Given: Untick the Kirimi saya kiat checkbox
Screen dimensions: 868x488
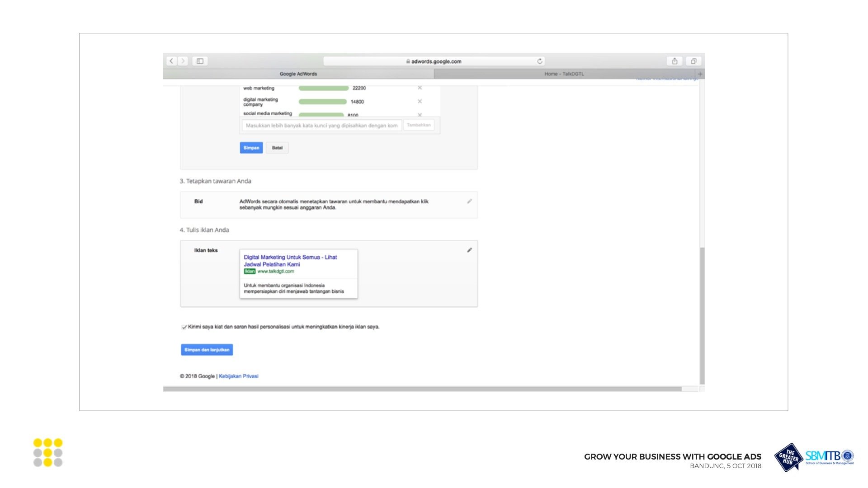Looking at the screenshot, I should (184, 327).
